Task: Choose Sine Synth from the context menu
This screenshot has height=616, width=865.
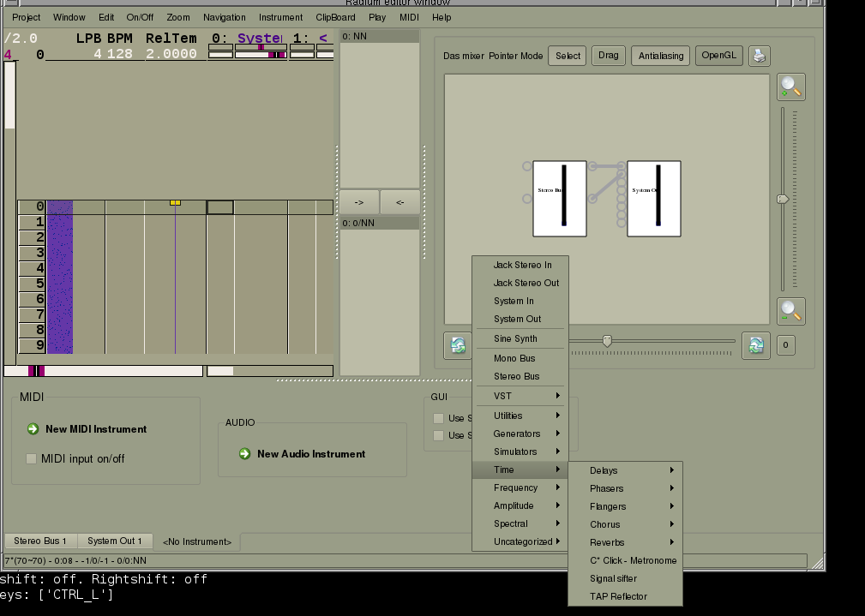Action: tap(515, 338)
